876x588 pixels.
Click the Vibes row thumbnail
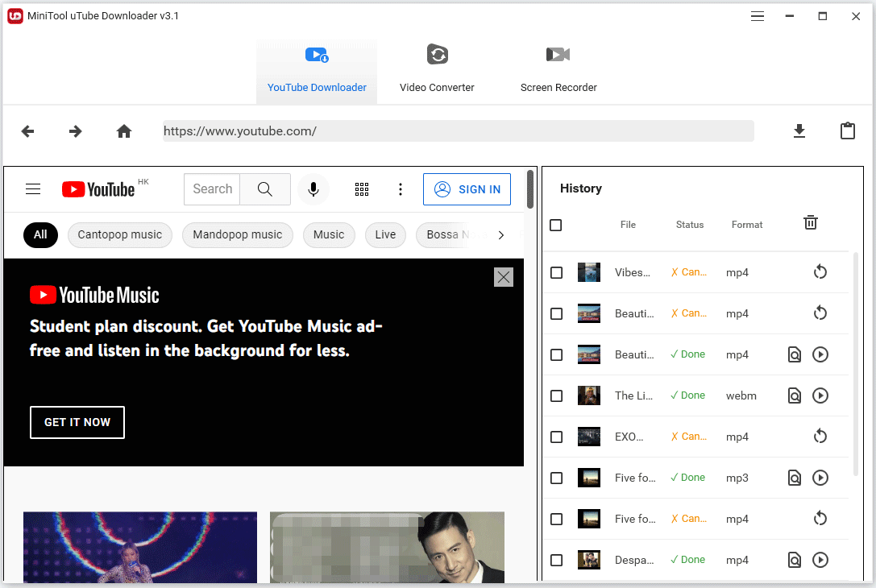(x=589, y=272)
